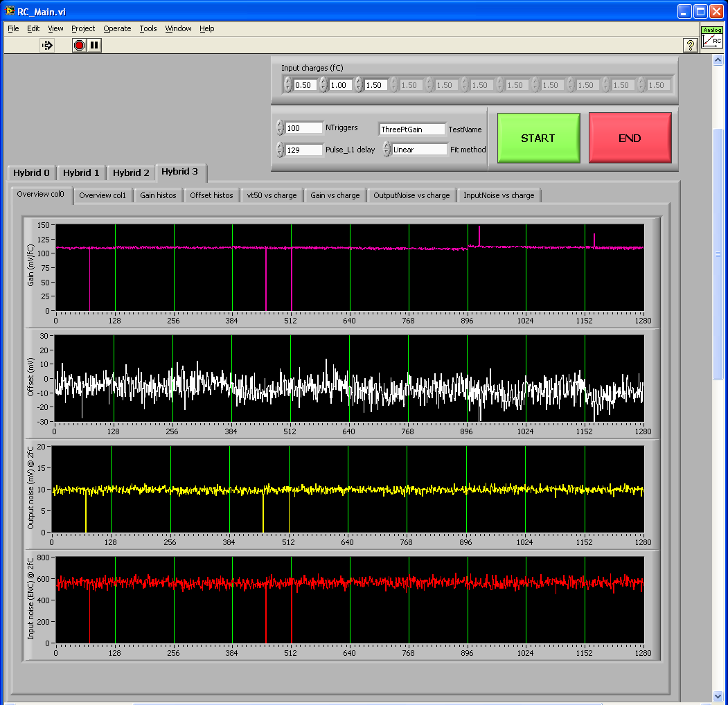This screenshot has height=705, width=728.
Task: Click the 1.50 input charge field
Action: pos(375,85)
